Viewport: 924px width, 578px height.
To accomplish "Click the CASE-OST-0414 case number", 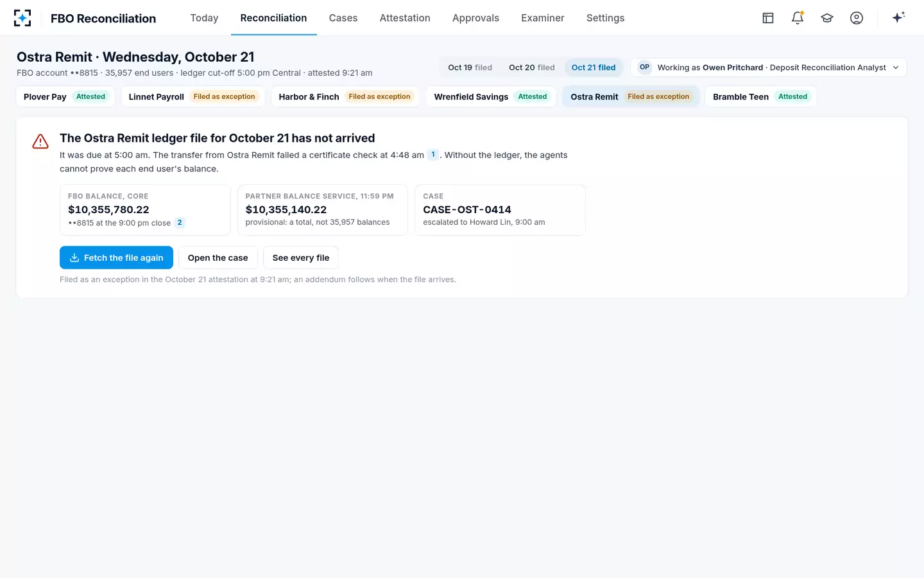I will pos(467,209).
